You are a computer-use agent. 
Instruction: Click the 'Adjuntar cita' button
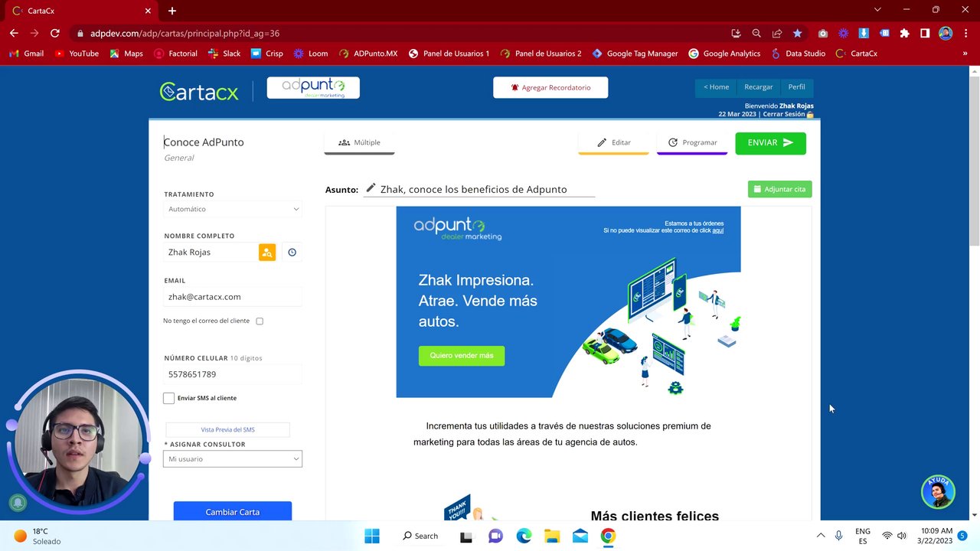pos(779,189)
